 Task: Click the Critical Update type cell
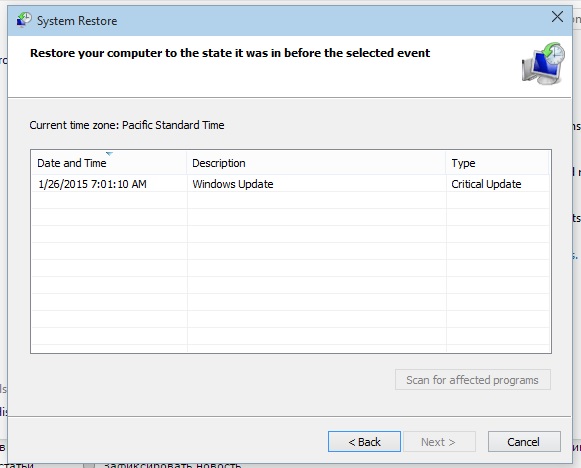(x=486, y=184)
